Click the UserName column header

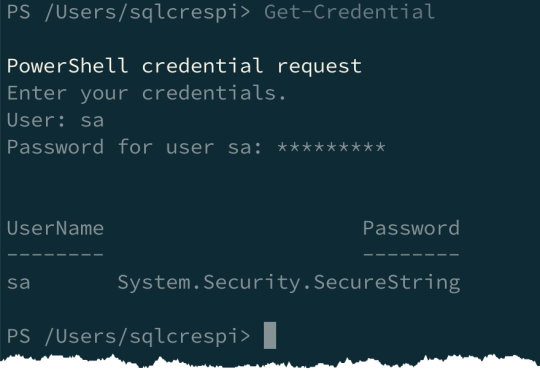pos(55,228)
